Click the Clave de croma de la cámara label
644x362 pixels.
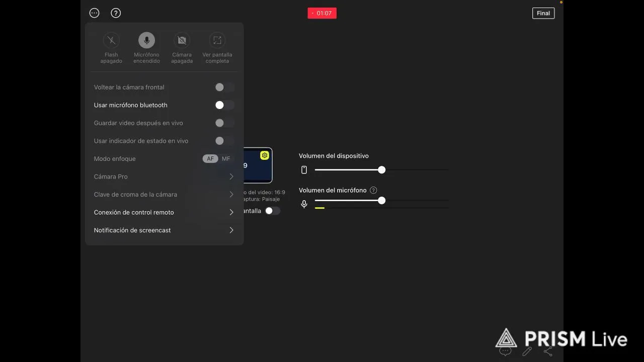135,195
